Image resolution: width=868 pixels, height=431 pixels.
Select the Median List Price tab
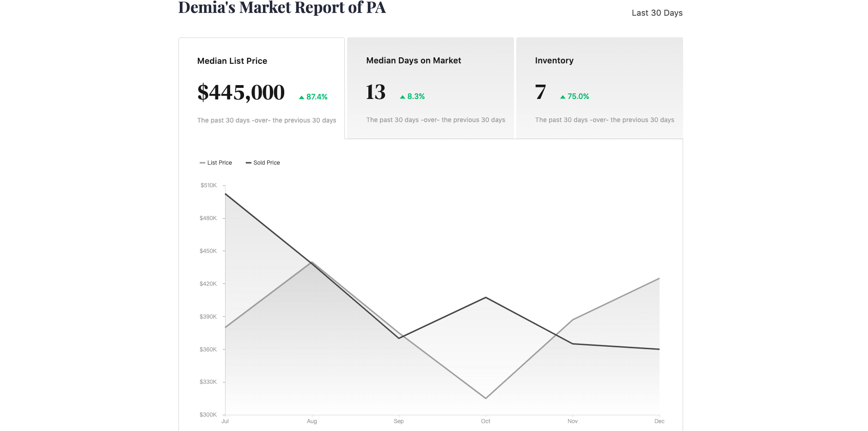(261, 88)
